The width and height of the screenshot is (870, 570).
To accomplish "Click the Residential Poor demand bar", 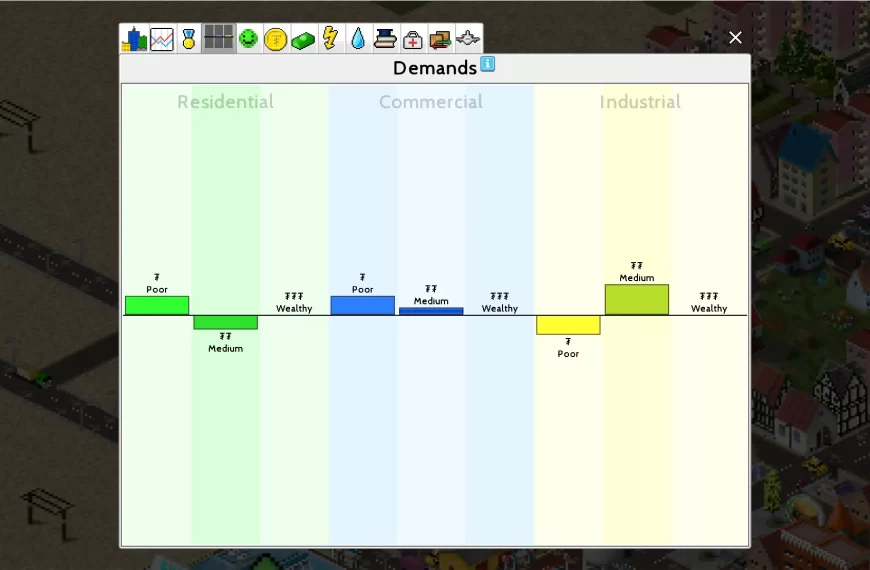I will coord(157,305).
